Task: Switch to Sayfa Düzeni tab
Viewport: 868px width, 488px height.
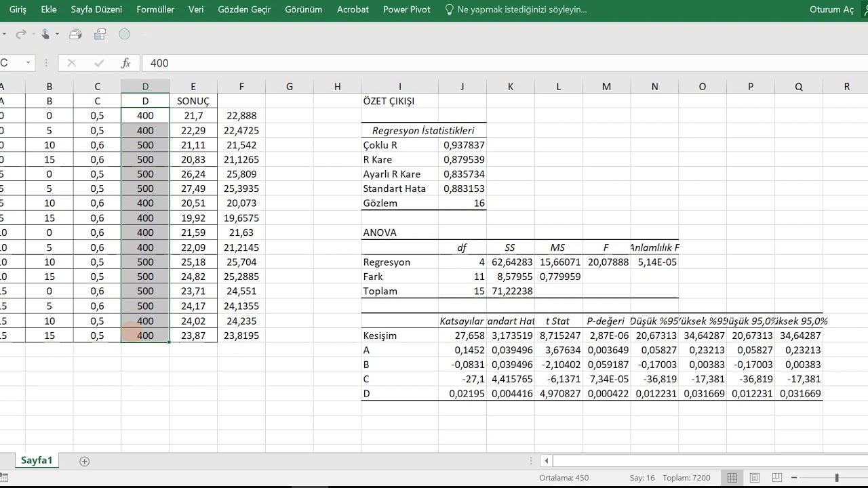Action: 96,9
